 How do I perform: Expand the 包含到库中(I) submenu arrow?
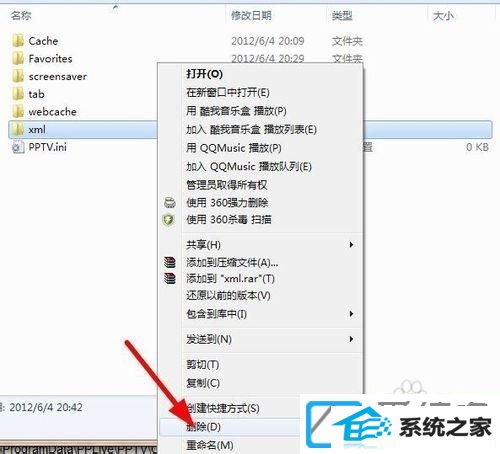[351, 314]
